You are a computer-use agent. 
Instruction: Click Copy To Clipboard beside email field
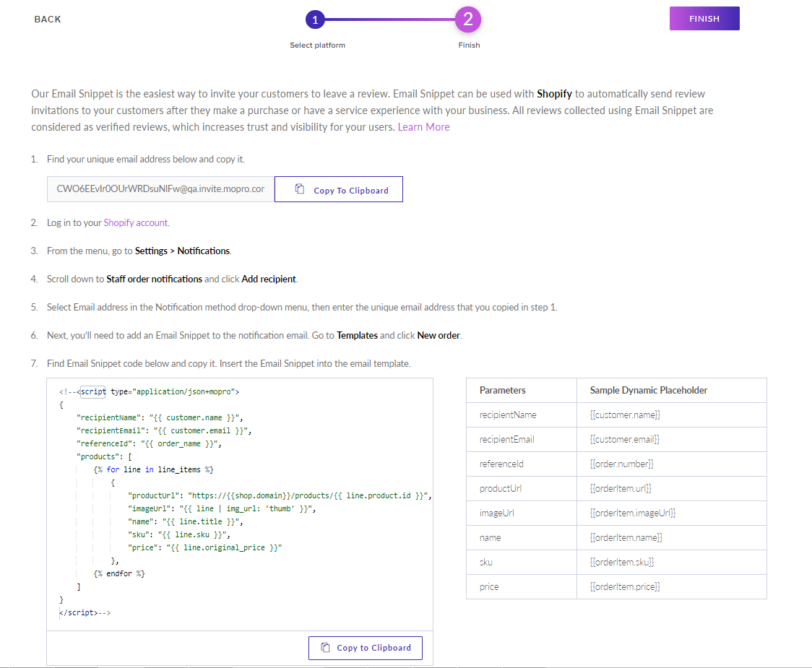point(339,189)
